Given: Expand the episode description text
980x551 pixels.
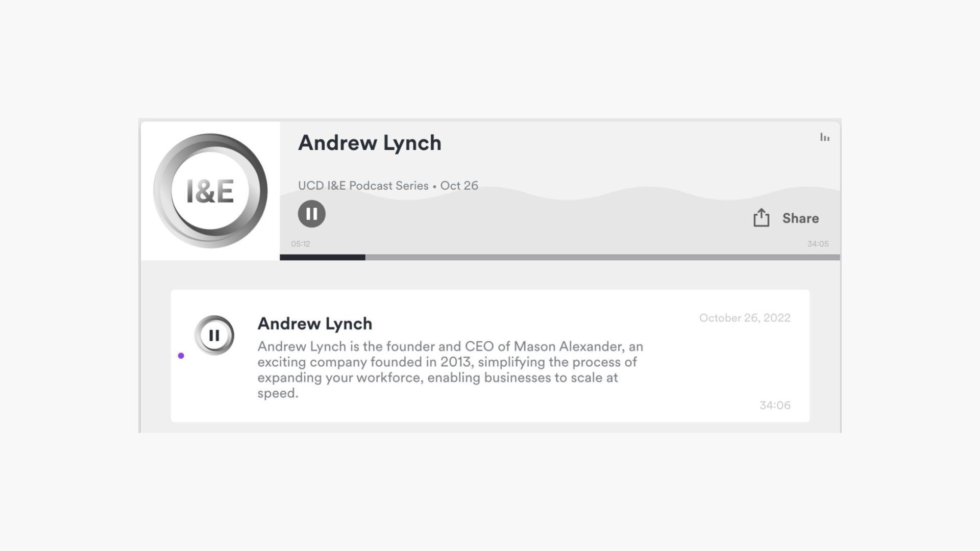Looking at the screenshot, I should [x=449, y=369].
